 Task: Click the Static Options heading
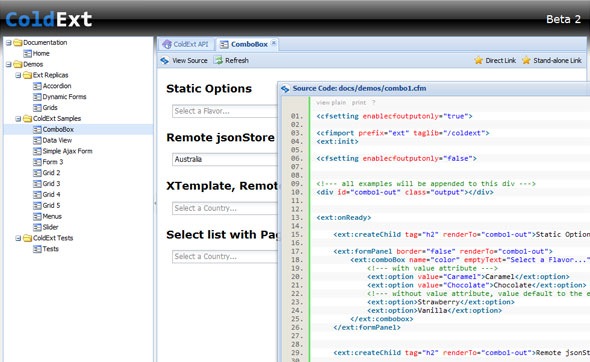[x=209, y=89]
